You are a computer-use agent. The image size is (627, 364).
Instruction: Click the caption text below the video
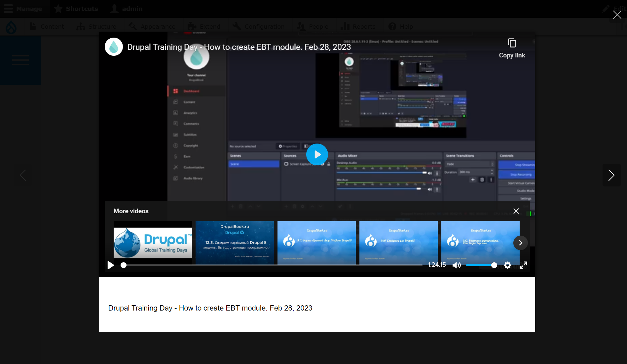click(210, 308)
